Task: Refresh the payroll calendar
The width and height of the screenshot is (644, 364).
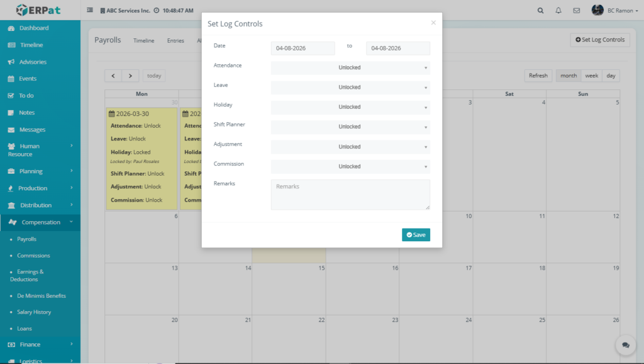Action: point(538,76)
